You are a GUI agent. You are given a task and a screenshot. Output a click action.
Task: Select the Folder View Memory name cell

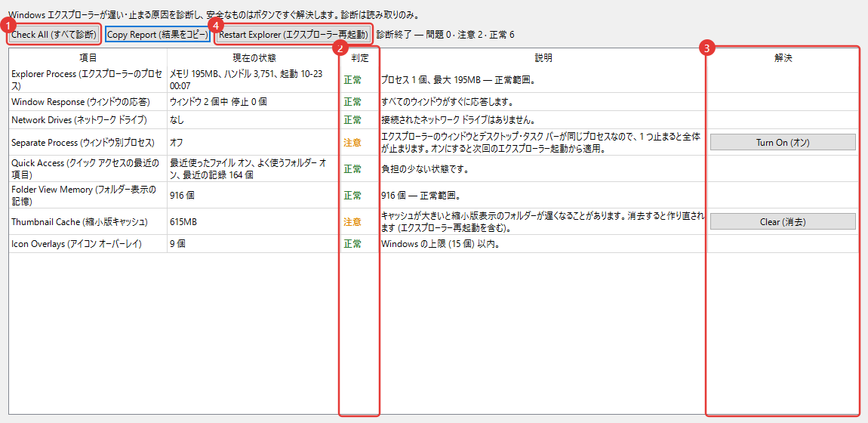[x=88, y=196]
